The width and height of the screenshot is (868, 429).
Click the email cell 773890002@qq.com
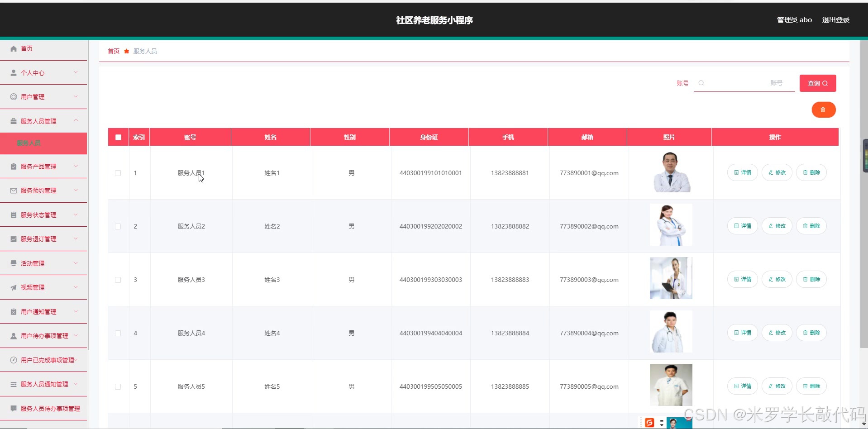coord(589,226)
